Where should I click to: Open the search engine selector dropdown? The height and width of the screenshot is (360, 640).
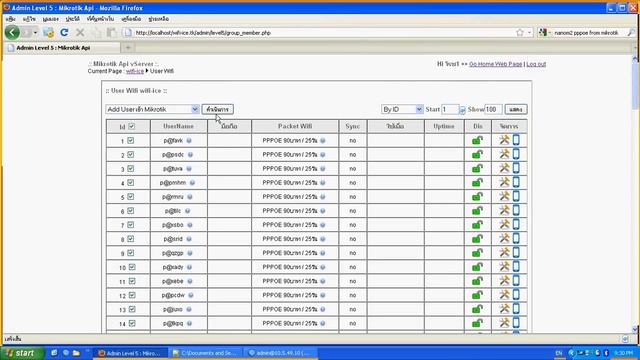(x=545, y=32)
